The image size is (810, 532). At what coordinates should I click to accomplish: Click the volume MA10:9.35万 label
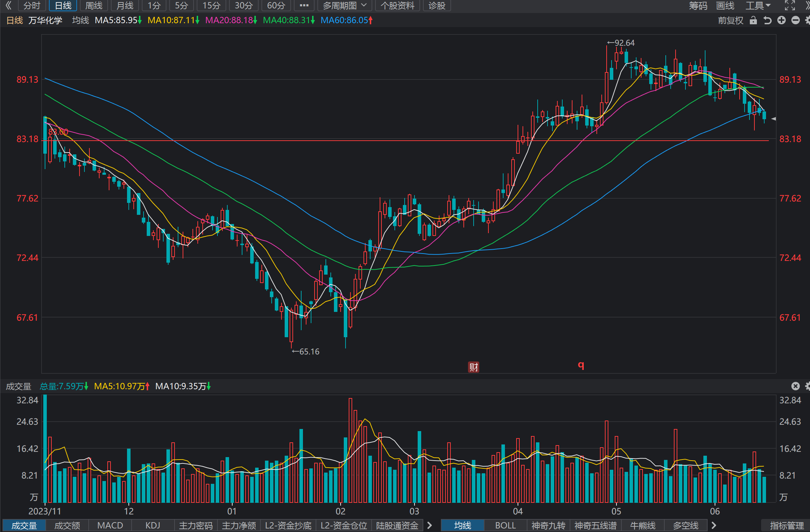coord(183,386)
